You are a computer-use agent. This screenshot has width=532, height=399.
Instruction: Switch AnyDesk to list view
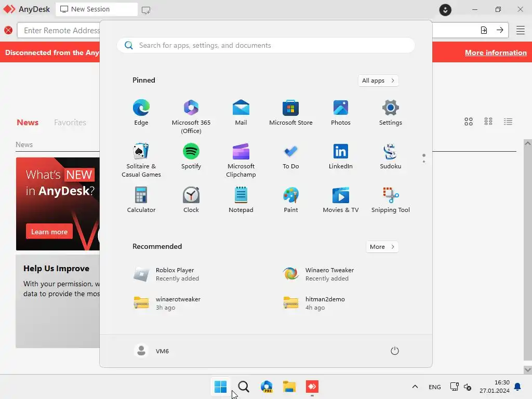[508, 122]
